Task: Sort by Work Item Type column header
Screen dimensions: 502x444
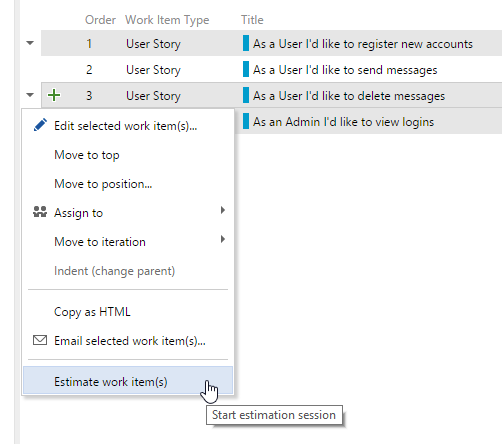Action: click(x=167, y=20)
